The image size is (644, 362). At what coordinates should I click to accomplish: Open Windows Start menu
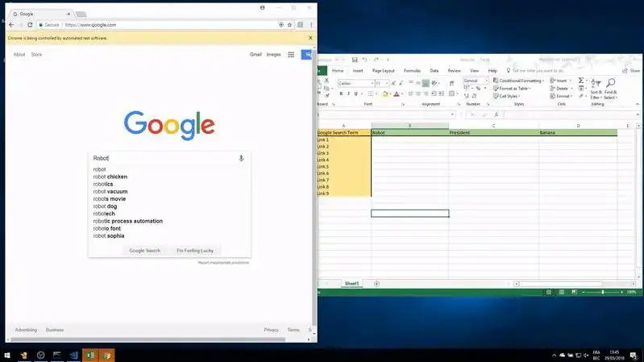[7, 355]
